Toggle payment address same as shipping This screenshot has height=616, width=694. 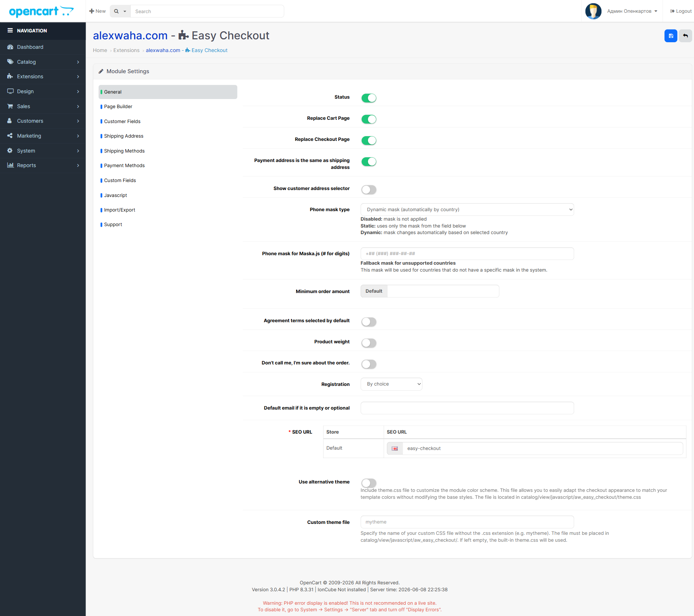point(369,161)
